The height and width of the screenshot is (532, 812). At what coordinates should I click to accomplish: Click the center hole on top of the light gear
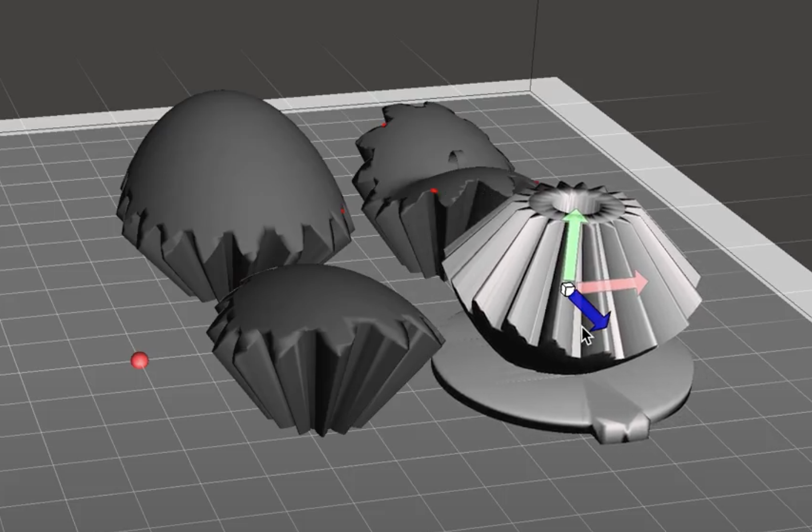[578, 202]
